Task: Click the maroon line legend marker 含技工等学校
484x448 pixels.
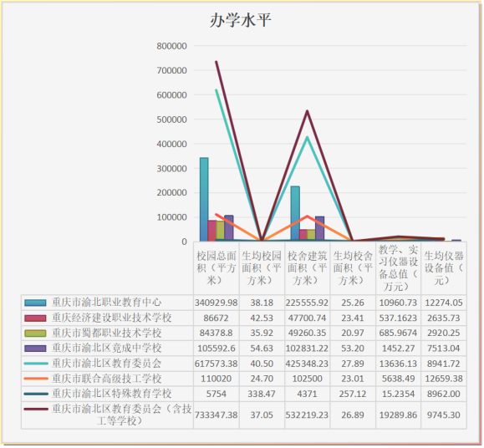Action: click(x=36, y=409)
